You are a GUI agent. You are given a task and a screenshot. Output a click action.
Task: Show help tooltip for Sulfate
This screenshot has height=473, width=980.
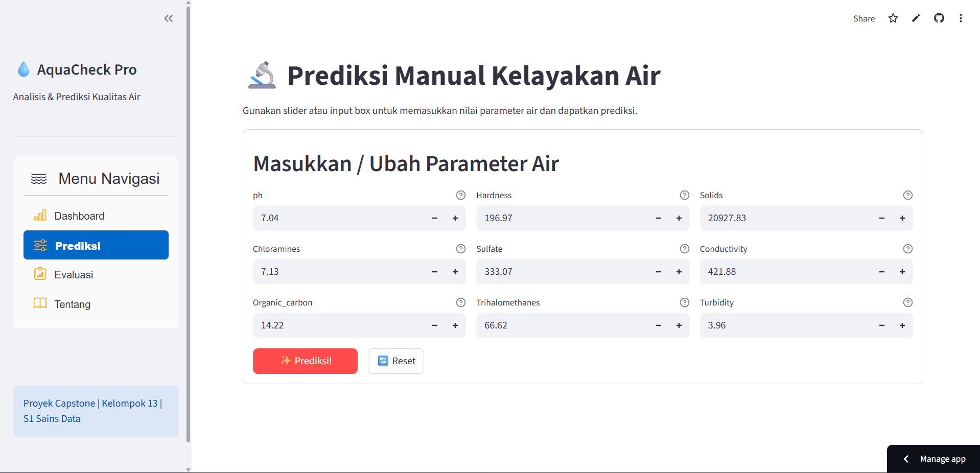(684, 249)
